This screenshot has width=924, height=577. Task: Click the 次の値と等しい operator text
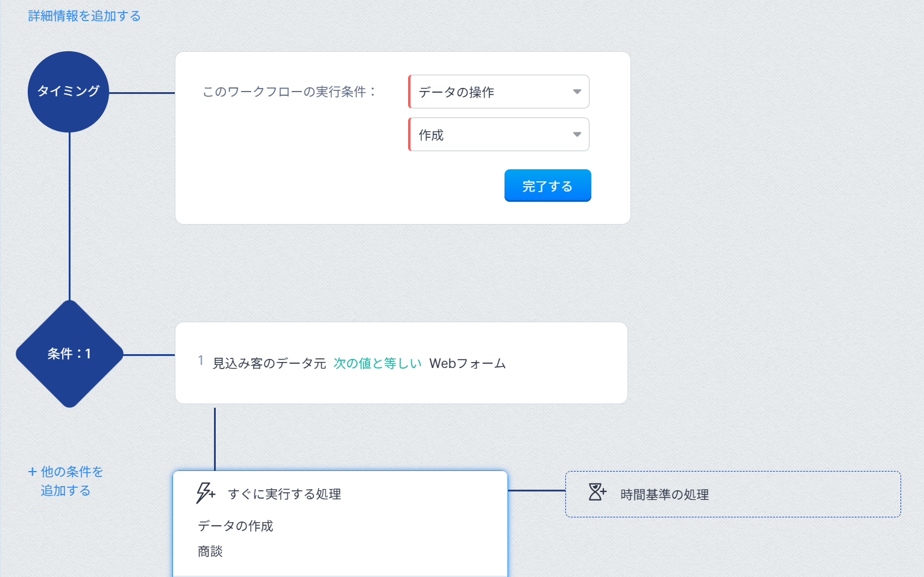tap(377, 363)
